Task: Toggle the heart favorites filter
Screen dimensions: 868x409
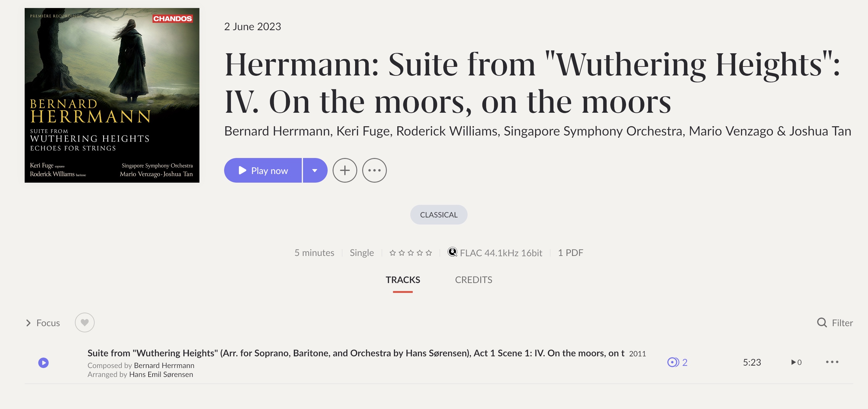Action: pos(84,322)
